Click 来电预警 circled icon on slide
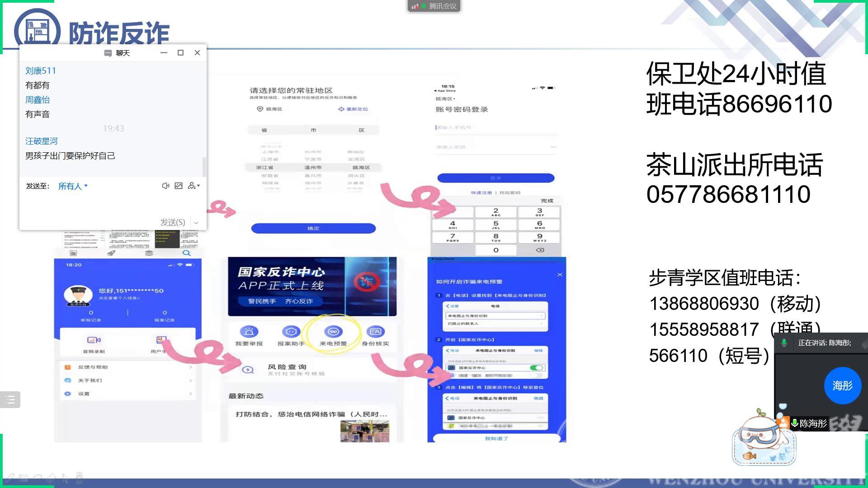Screen dimensions: 868x488 coord(333,333)
